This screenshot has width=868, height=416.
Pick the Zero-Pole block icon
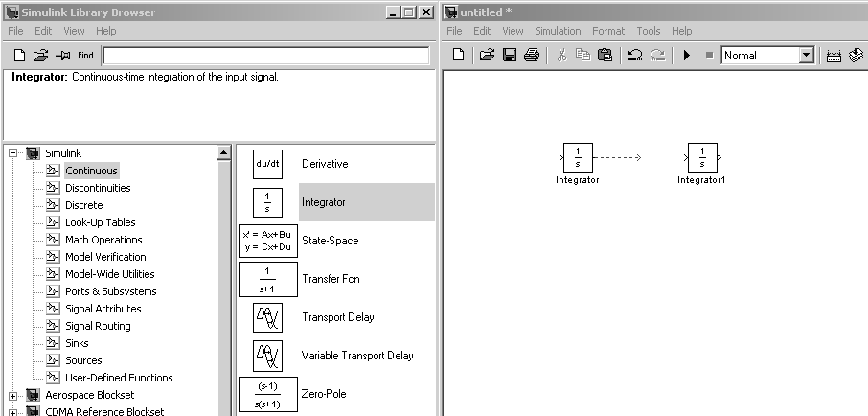[x=267, y=394]
